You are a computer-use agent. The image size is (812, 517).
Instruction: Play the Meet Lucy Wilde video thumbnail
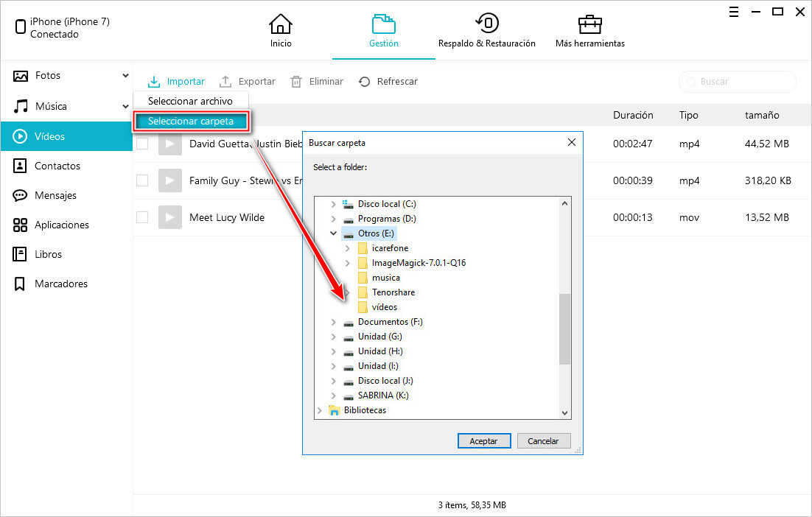[x=170, y=217]
